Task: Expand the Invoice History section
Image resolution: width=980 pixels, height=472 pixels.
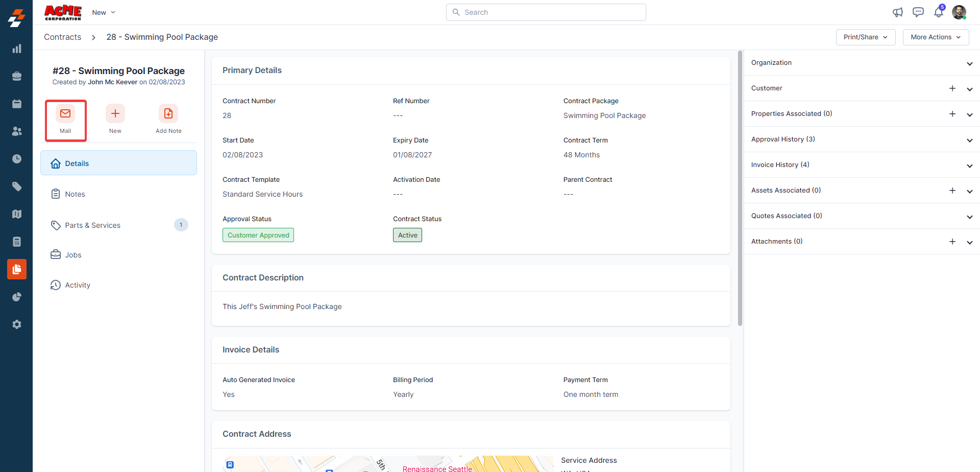Action: [x=969, y=166]
